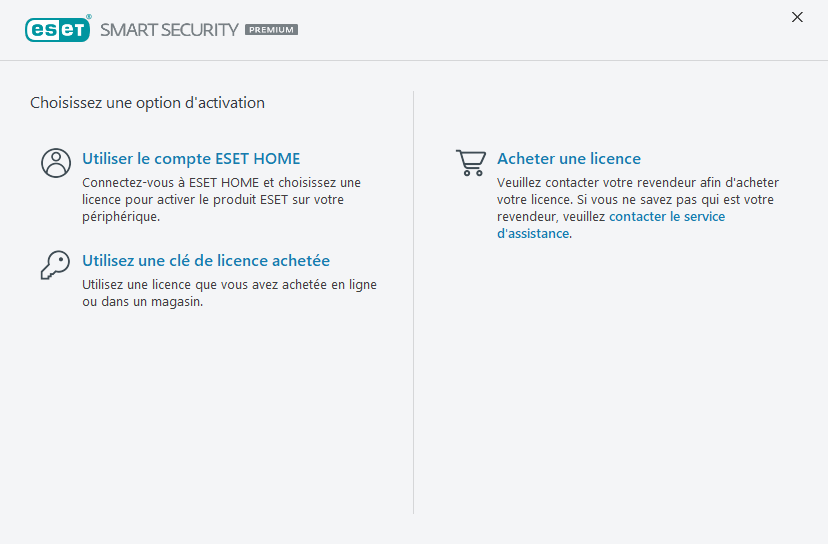Open the "Acheter une licence" option

tap(569, 159)
